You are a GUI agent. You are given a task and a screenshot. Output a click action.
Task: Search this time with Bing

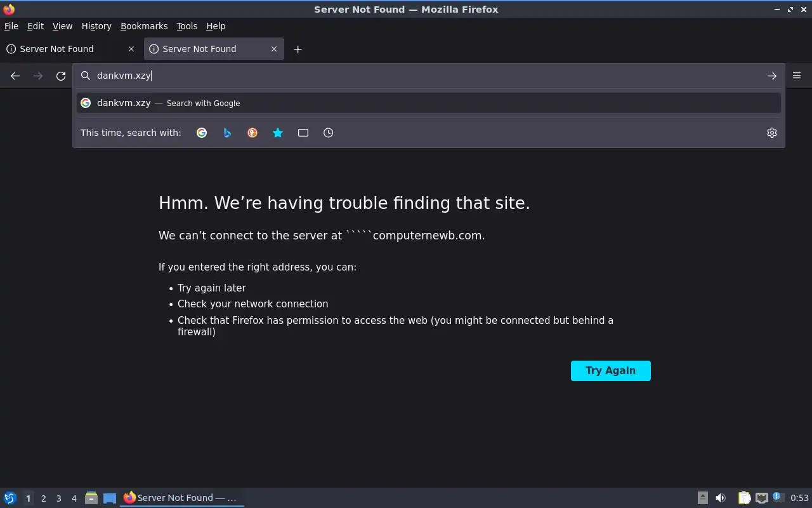pos(227,133)
